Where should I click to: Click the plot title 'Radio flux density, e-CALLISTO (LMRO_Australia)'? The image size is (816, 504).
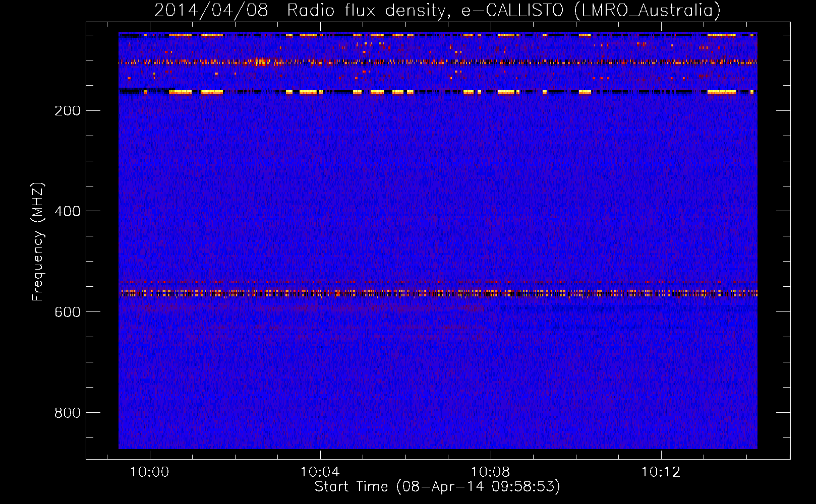(504, 11)
